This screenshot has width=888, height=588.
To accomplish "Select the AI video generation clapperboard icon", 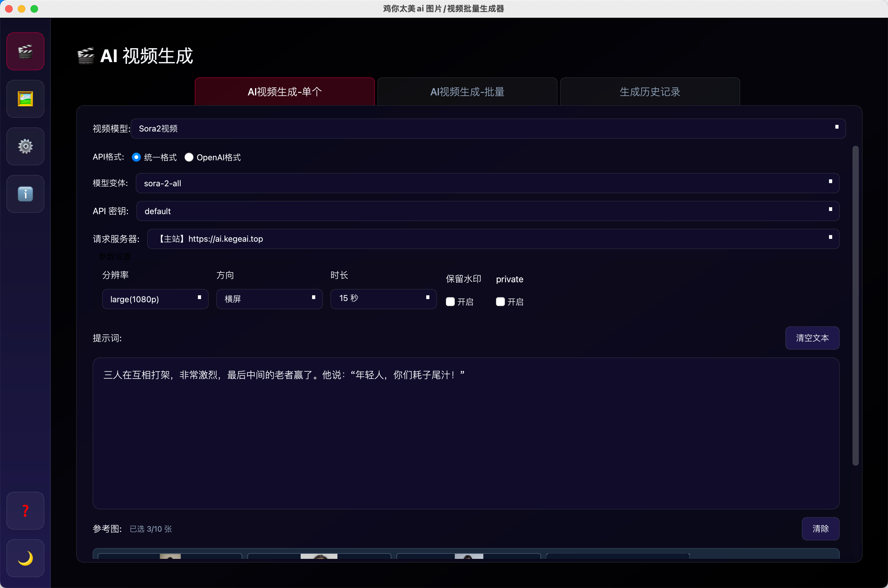I will (25, 51).
